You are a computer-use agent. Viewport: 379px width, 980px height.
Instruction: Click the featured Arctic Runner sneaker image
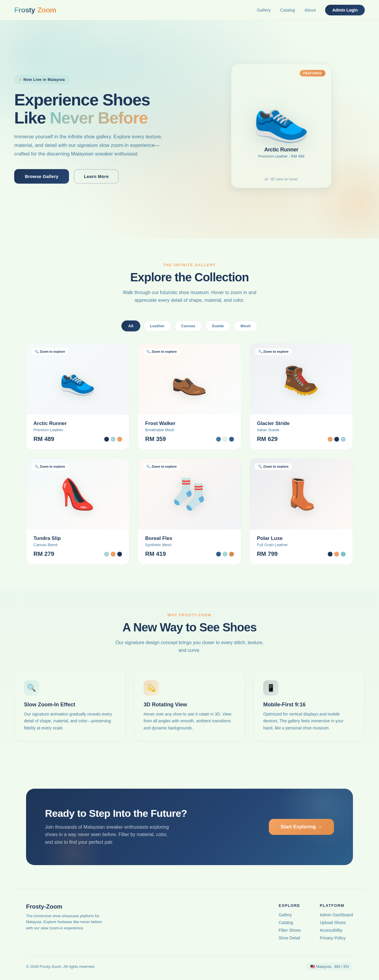[281, 124]
